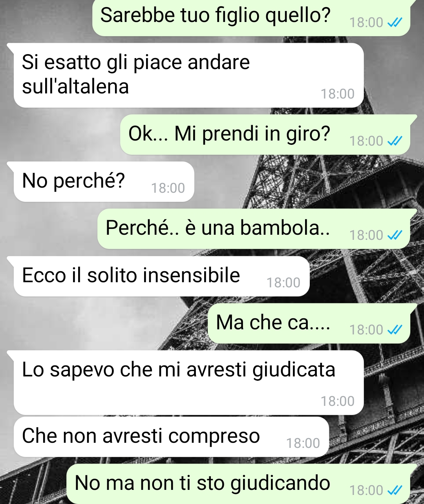424x504 pixels.
Task: Tap the "No ma non ti sto giudicando" message
Action: point(239,484)
